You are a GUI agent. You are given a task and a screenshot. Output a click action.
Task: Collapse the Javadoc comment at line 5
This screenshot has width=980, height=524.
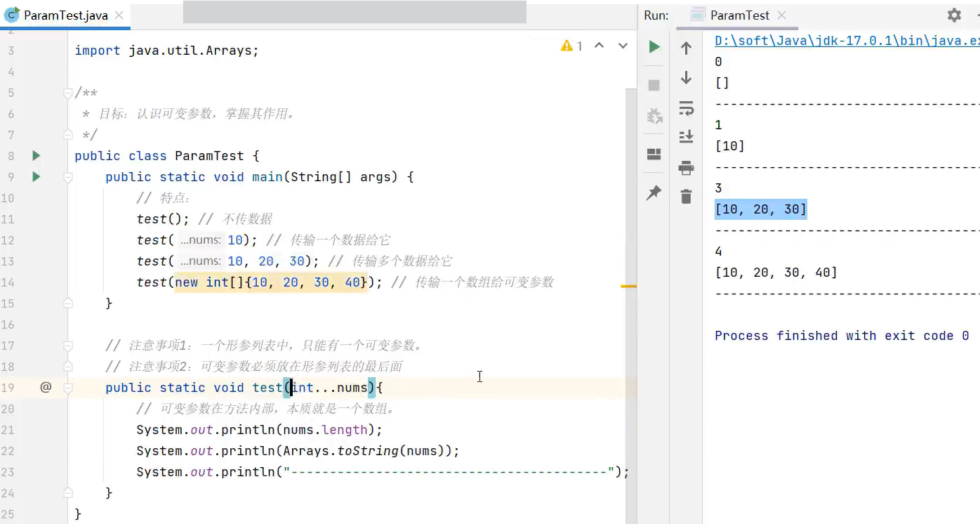[x=68, y=93]
